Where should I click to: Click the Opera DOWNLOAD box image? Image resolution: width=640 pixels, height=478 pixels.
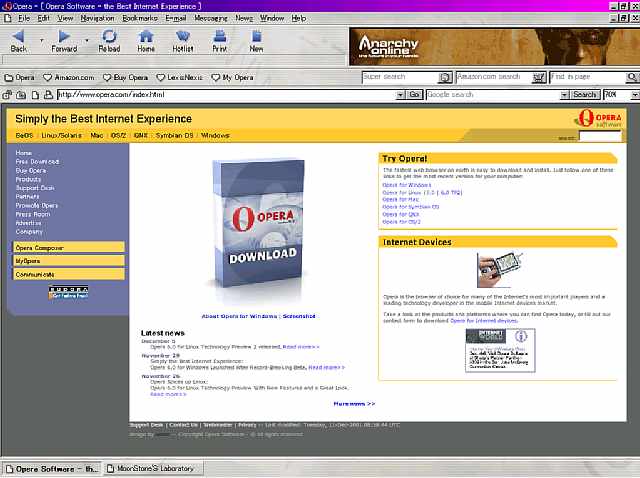pyautogui.click(x=259, y=224)
